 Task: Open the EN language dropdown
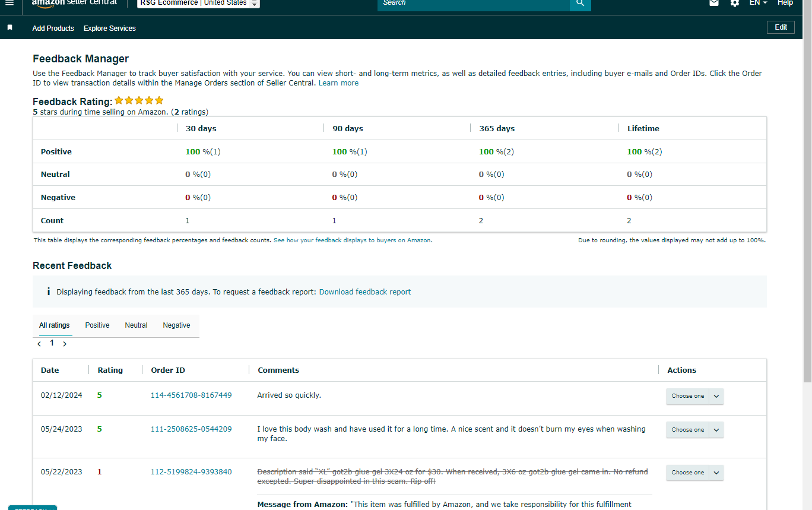pyautogui.click(x=758, y=3)
